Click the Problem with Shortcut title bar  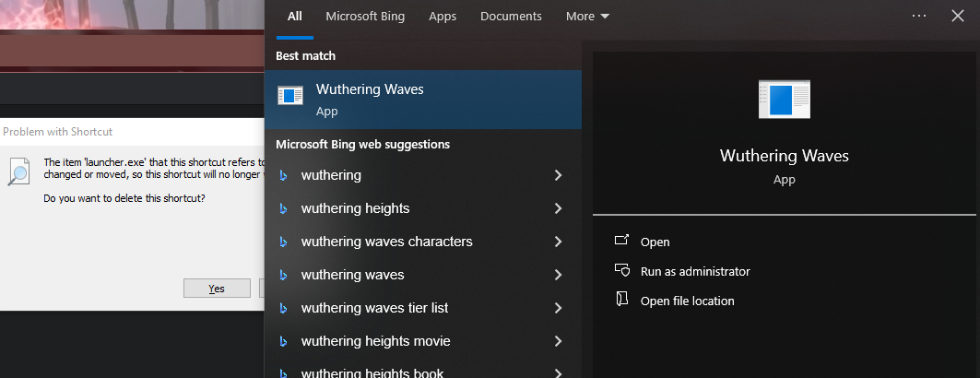(x=132, y=132)
